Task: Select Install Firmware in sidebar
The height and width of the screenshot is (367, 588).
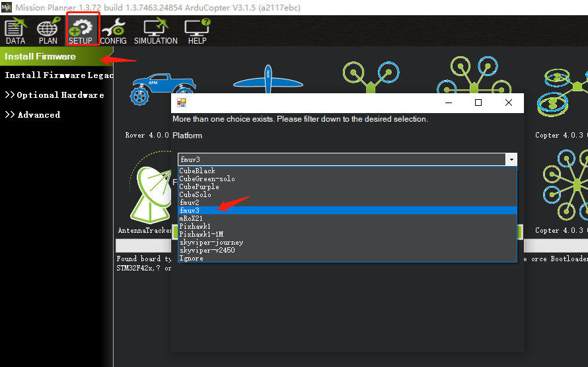Action: click(x=56, y=57)
